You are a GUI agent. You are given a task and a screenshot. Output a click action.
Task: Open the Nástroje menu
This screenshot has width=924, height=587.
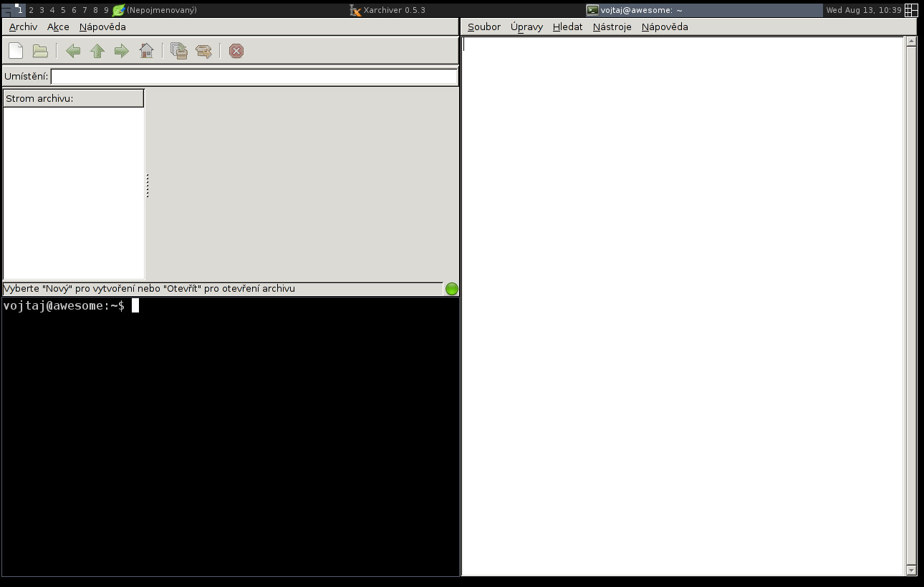click(x=612, y=27)
